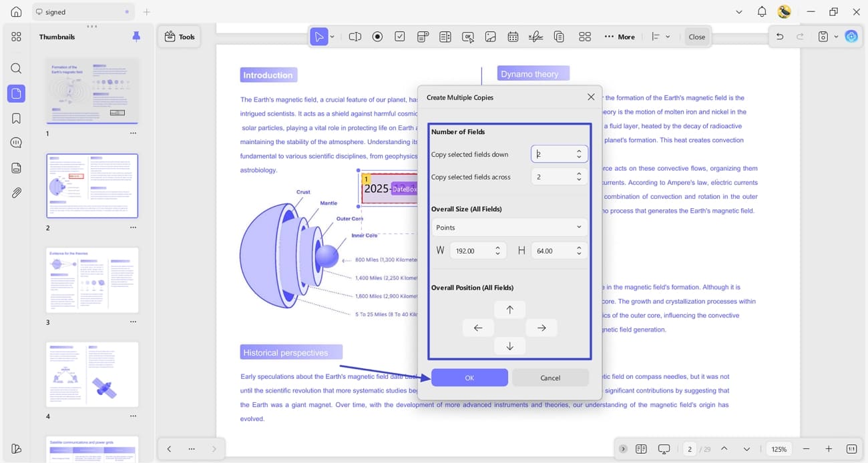
Task: Expand the title bar chevron dropdown
Action: point(738,12)
